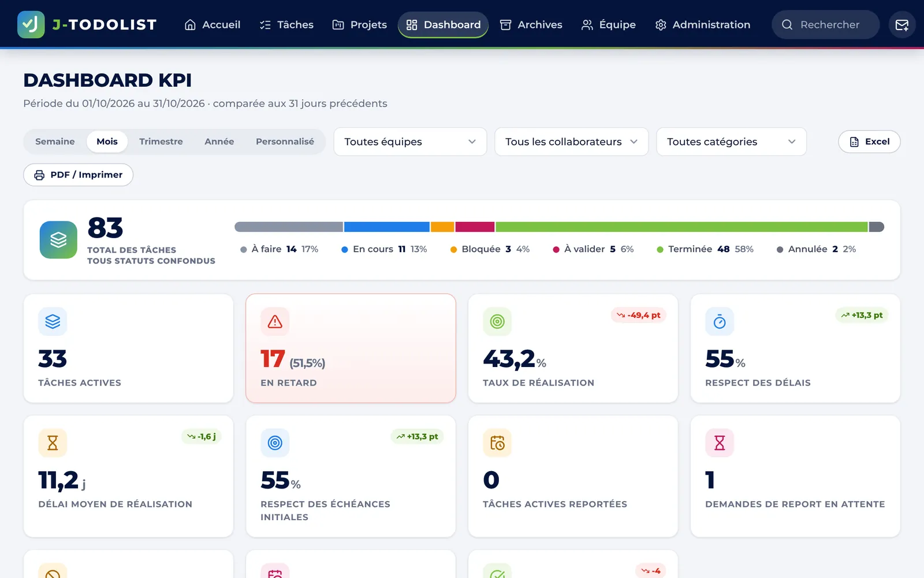Click the green Terminée bar segment
The width and height of the screenshot is (924, 578).
[x=681, y=227]
